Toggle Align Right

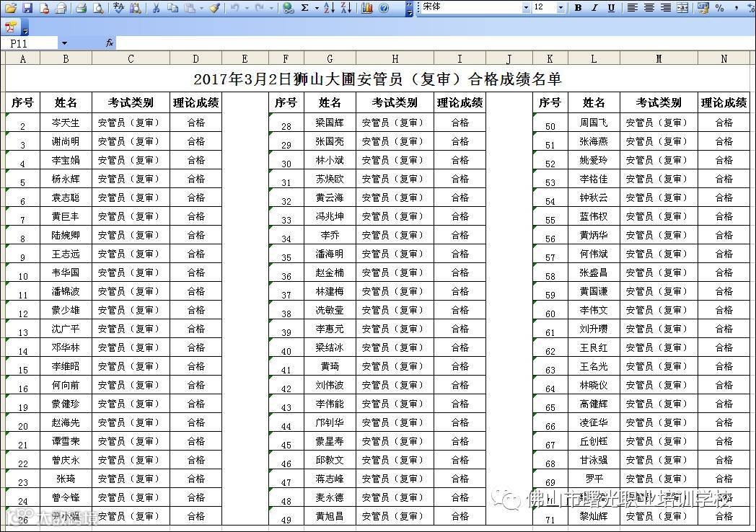coord(666,8)
